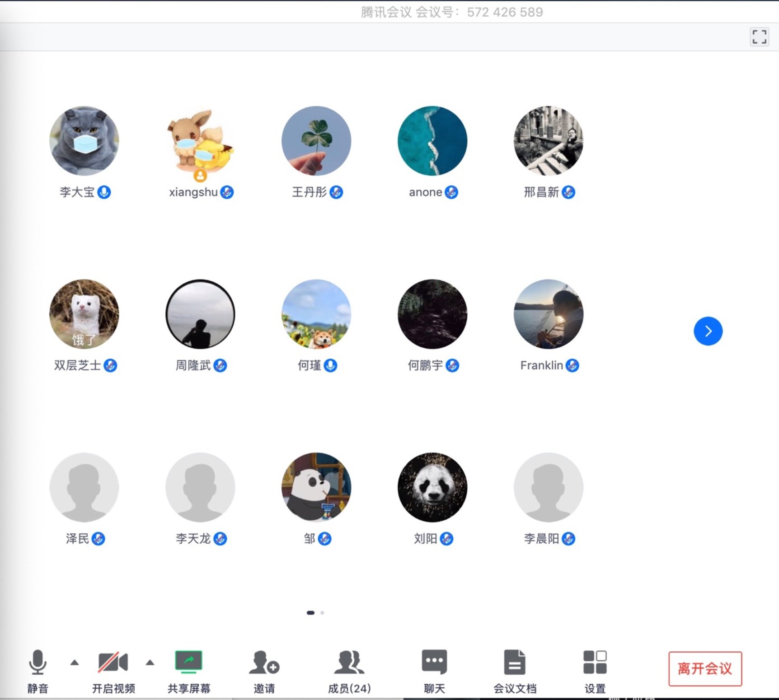Image resolution: width=779 pixels, height=700 pixels.
Task: Select the first page indicator dot
Action: pos(310,613)
